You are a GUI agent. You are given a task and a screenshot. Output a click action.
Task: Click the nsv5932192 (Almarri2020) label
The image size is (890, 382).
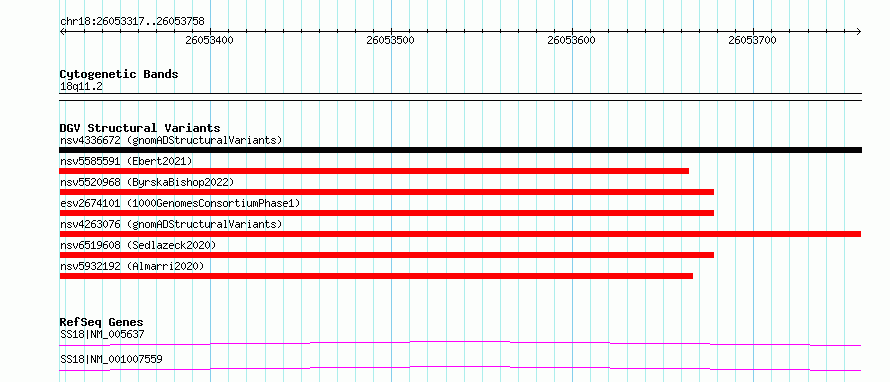click(x=132, y=266)
